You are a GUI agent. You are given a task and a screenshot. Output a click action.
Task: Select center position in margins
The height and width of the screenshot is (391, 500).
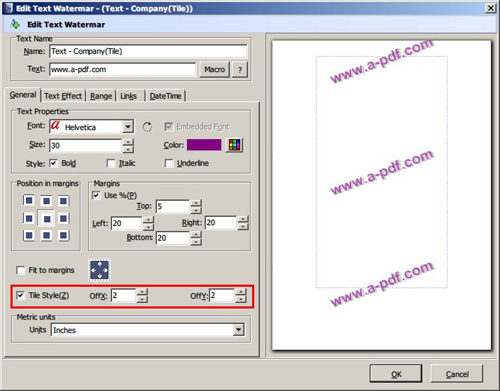[47, 219]
